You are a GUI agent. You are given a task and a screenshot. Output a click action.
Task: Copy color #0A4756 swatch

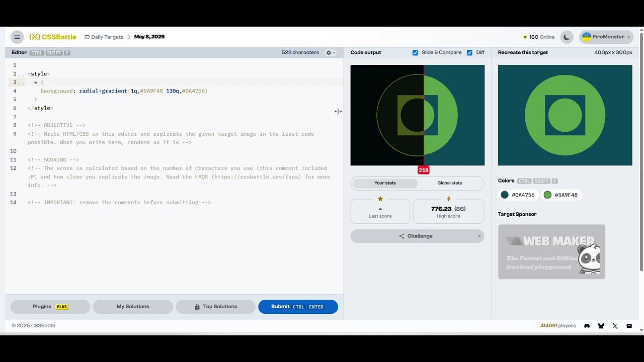coord(518,195)
